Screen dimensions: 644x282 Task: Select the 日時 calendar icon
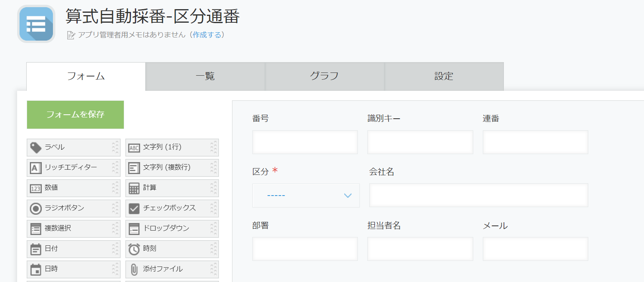[x=36, y=270]
